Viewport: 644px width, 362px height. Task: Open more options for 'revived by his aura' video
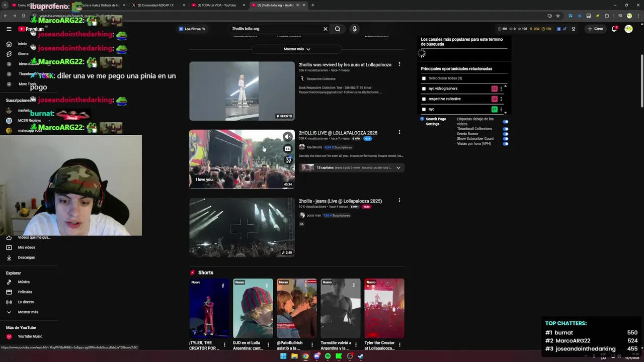click(x=399, y=64)
